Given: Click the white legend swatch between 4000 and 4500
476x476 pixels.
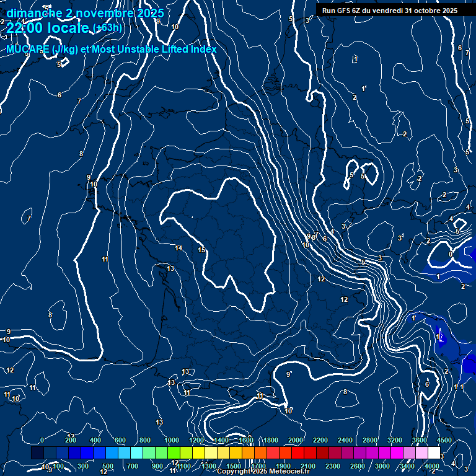Looking at the screenshot, I should 434,452.
